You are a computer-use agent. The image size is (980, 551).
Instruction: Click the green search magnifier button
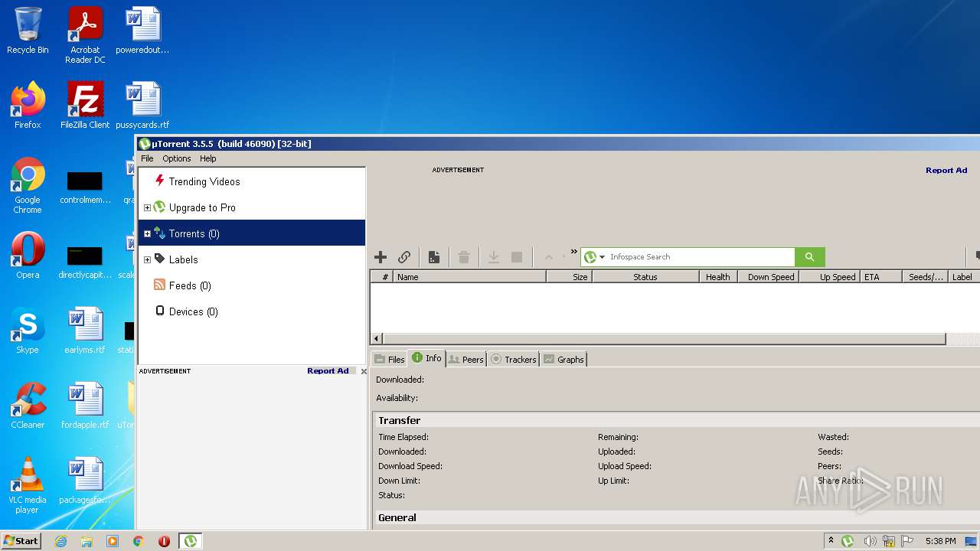pos(810,257)
